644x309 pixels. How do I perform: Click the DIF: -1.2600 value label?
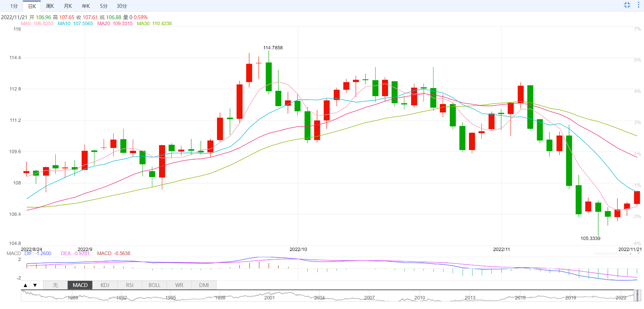click(x=38, y=253)
